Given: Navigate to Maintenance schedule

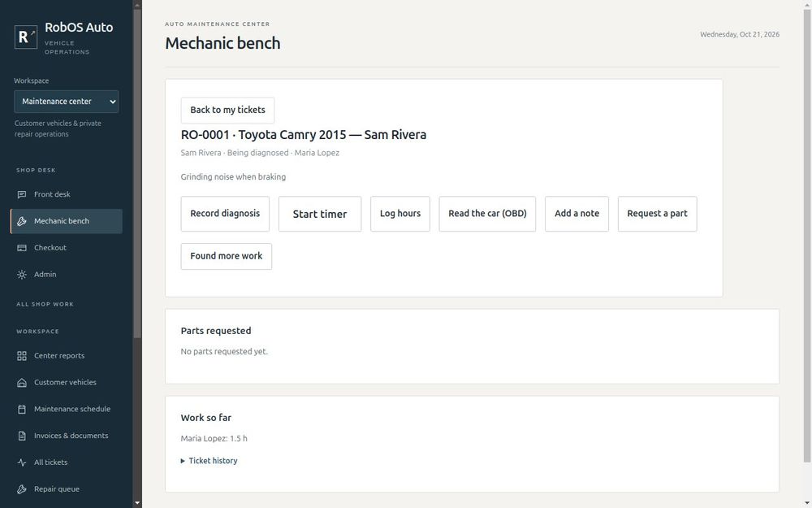Looking at the screenshot, I should point(67,409).
